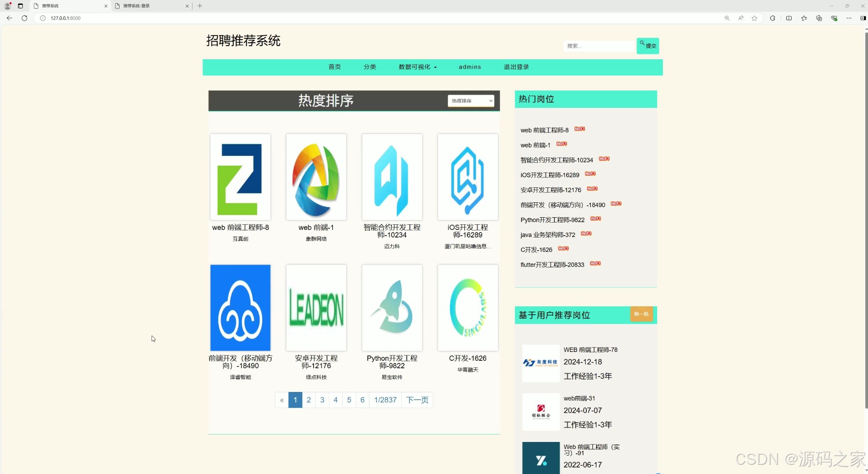This screenshot has width=868, height=474.
Task: Go to 首页 in navigation bar
Action: (335, 67)
